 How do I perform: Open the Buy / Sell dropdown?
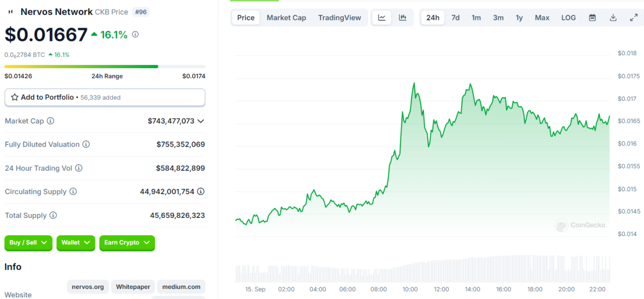click(28, 243)
